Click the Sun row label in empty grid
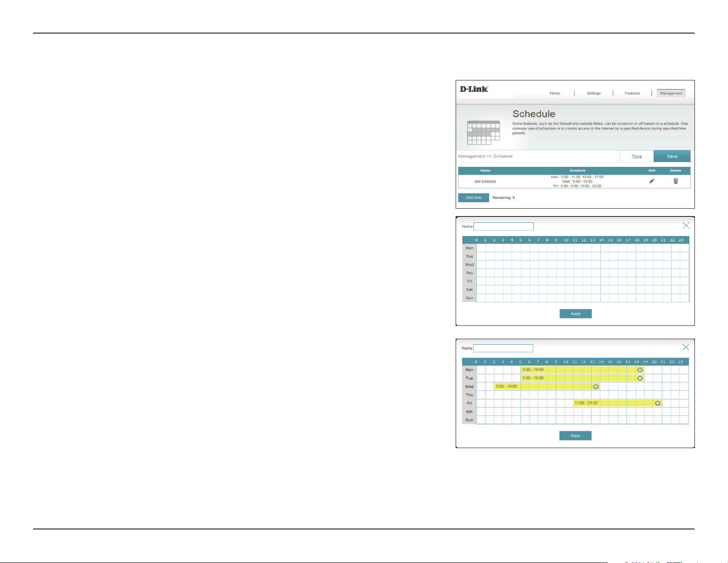Viewport: 728px width, 563px height. 469,298
